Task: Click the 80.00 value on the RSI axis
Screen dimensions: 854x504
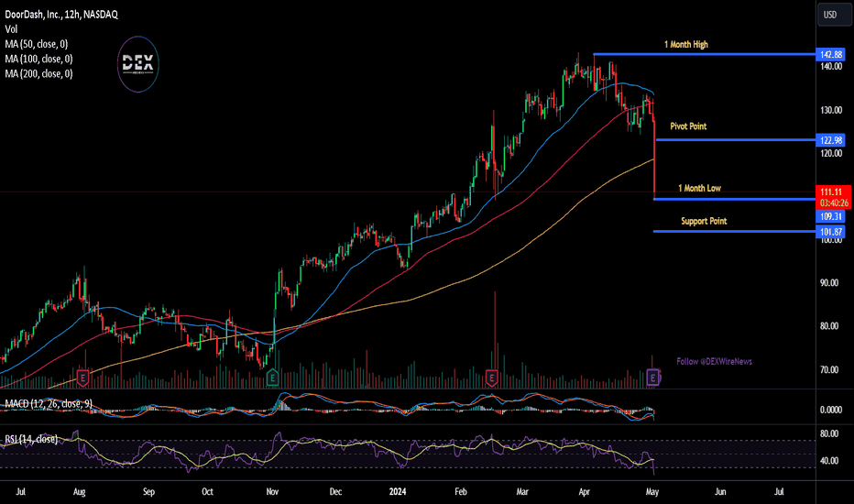Action: 829,434
